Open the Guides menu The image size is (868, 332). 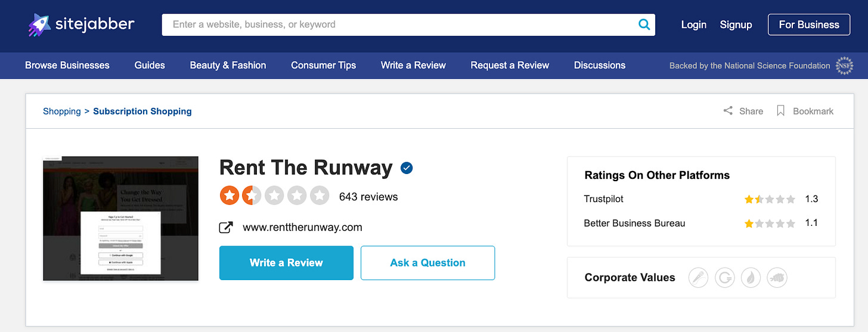pos(150,66)
